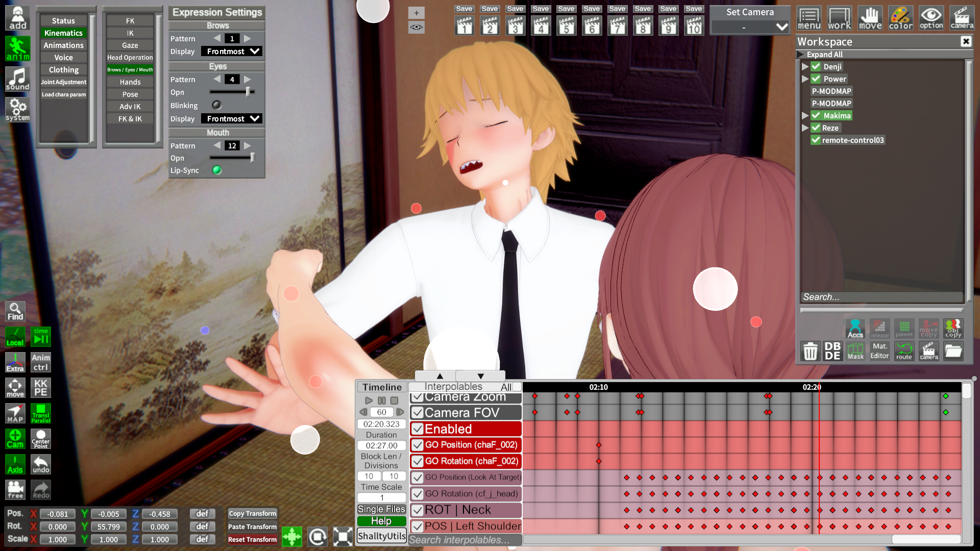Viewport: 980px width, 551px height.
Task: Open the DBDE dynamic bone editor
Action: coord(832,351)
